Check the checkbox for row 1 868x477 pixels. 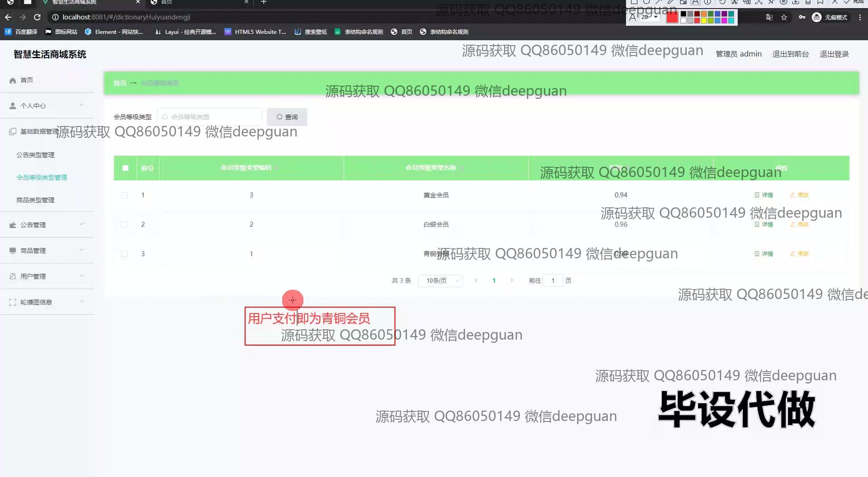point(124,195)
